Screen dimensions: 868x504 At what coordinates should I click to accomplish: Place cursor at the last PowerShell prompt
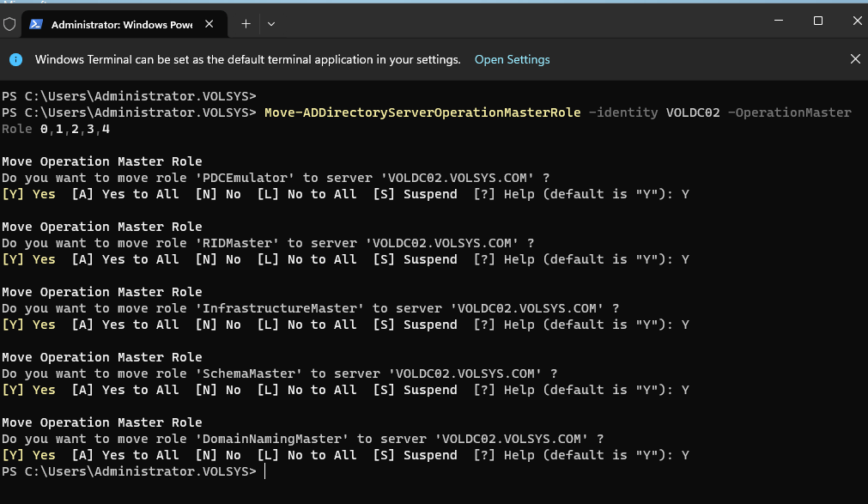point(265,471)
